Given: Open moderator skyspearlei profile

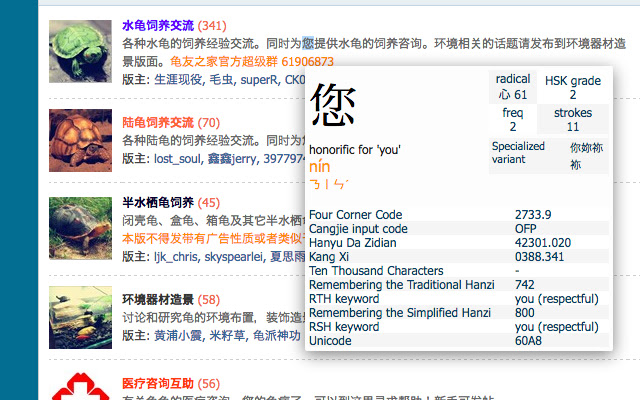Looking at the screenshot, I should coord(233,257).
